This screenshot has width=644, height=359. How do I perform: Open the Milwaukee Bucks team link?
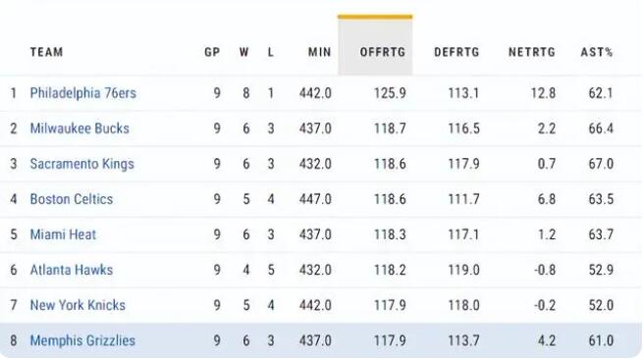pos(80,128)
